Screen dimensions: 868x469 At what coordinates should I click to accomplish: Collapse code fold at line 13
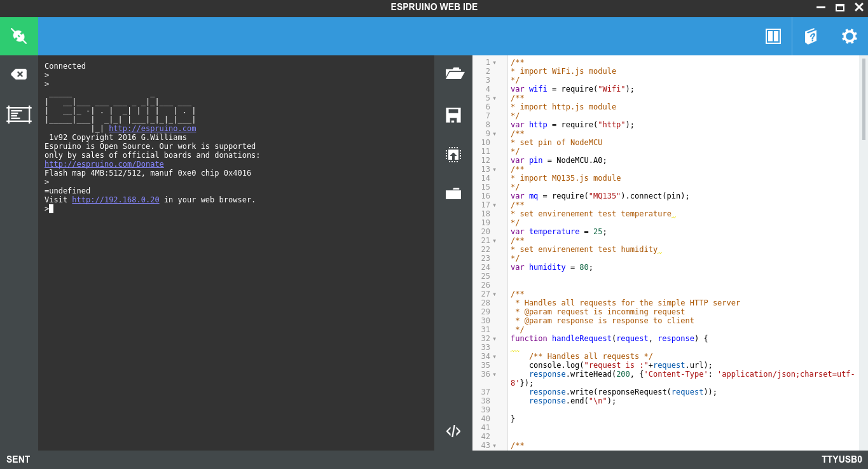click(495, 169)
